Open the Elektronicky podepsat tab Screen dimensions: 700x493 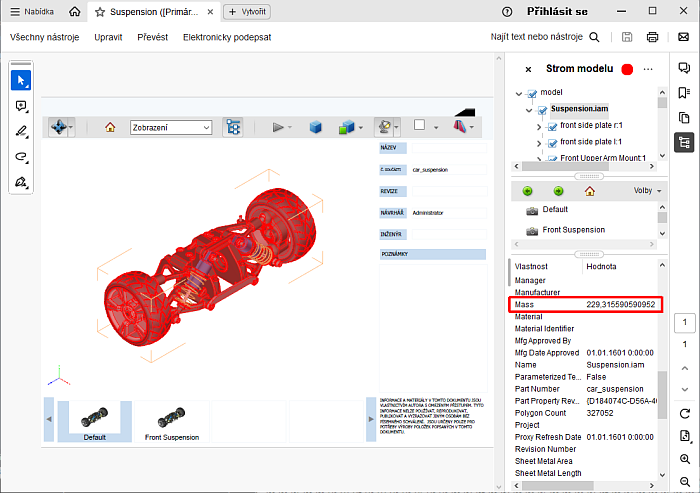pos(226,37)
